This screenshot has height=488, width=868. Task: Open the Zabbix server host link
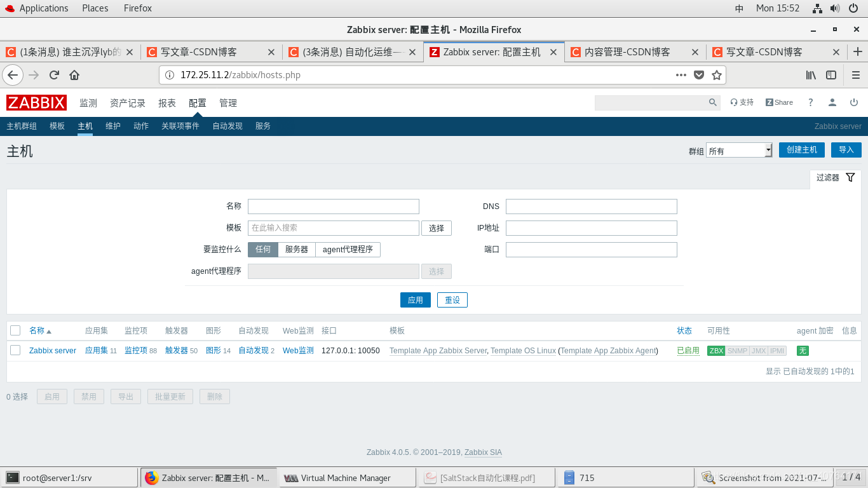click(x=53, y=351)
